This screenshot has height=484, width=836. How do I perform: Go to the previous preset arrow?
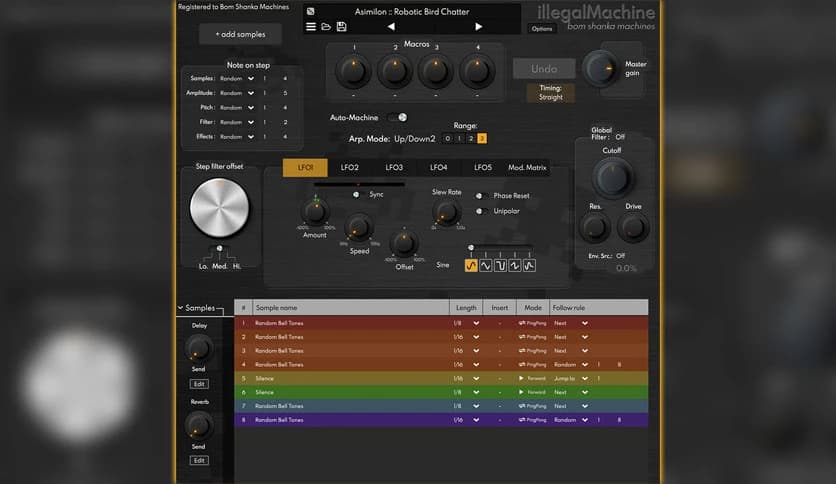pyautogui.click(x=391, y=26)
